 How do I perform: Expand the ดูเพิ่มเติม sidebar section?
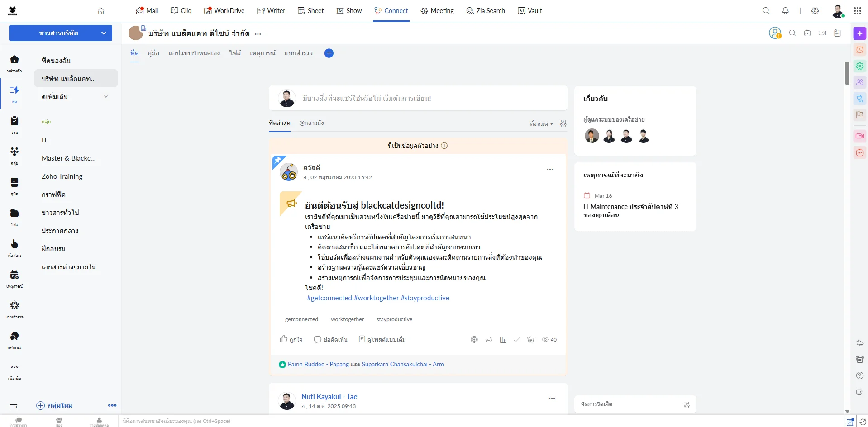(105, 96)
